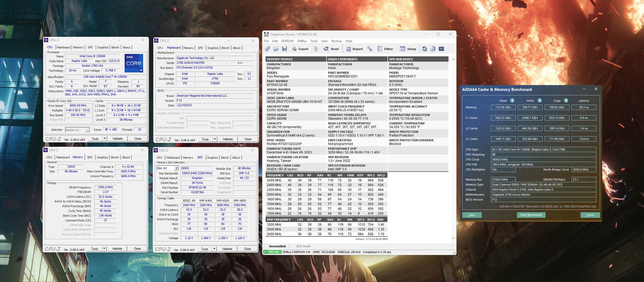The height and width of the screenshot is (282, 644).
Task: Open the Slot #2 memory slot dropdown
Action: (x=168, y=168)
